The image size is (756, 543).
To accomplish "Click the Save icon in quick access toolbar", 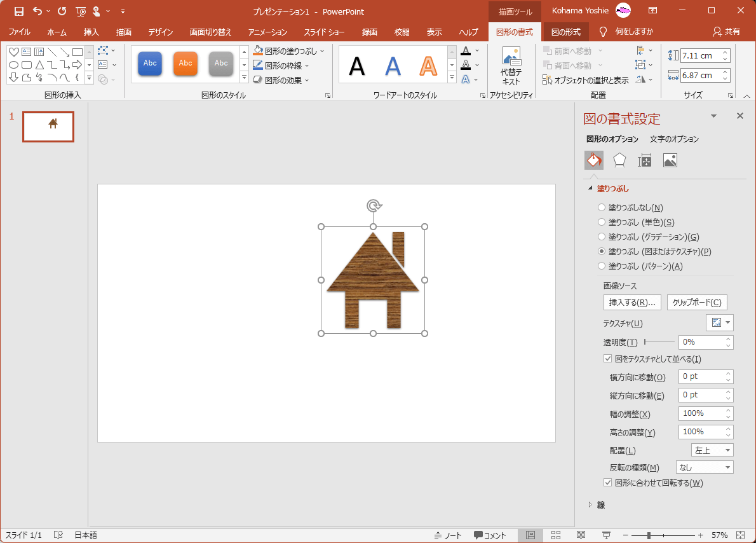I will 19,11.
